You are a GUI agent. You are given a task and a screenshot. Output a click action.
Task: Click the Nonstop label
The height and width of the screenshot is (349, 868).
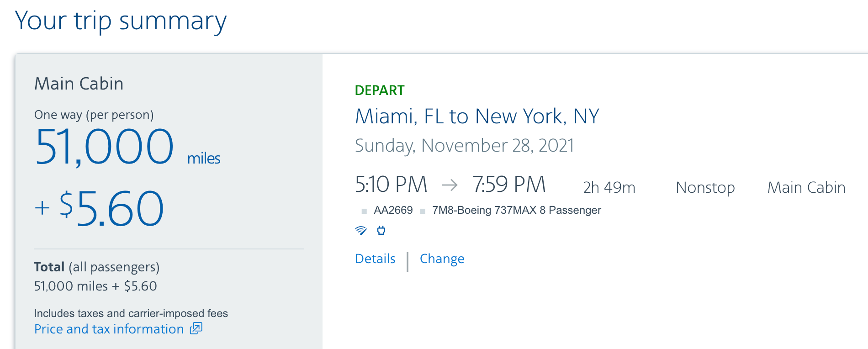pyautogui.click(x=705, y=187)
